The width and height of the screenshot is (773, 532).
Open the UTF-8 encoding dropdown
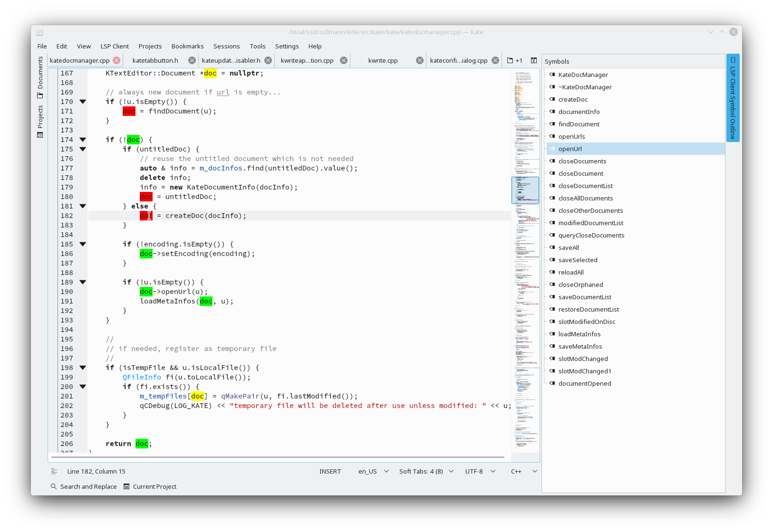(x=480, y=471)
